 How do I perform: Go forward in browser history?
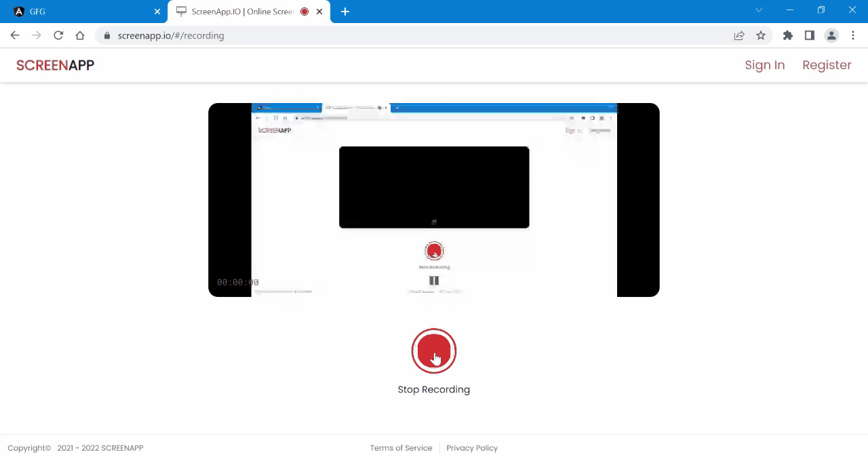(37, 35)
